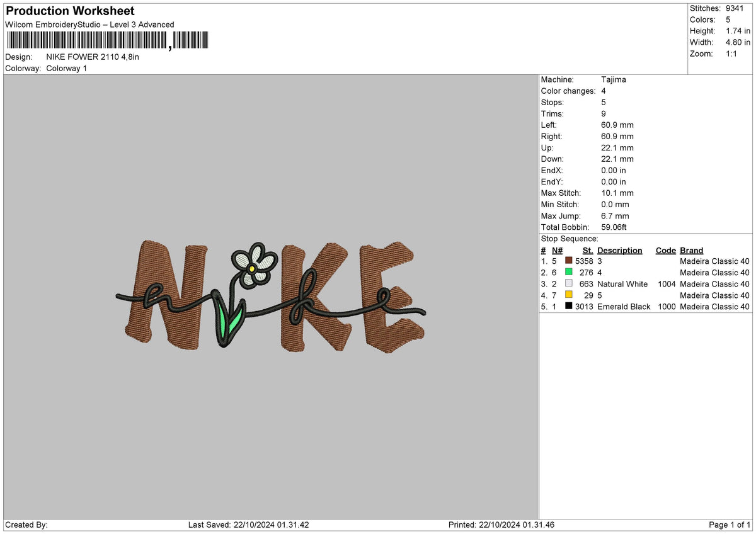Image resolution: width=756 pixels, height=534 pixels.
Task: Click the Min Stitch value 0.0 mm
Action: click(615, 204)
